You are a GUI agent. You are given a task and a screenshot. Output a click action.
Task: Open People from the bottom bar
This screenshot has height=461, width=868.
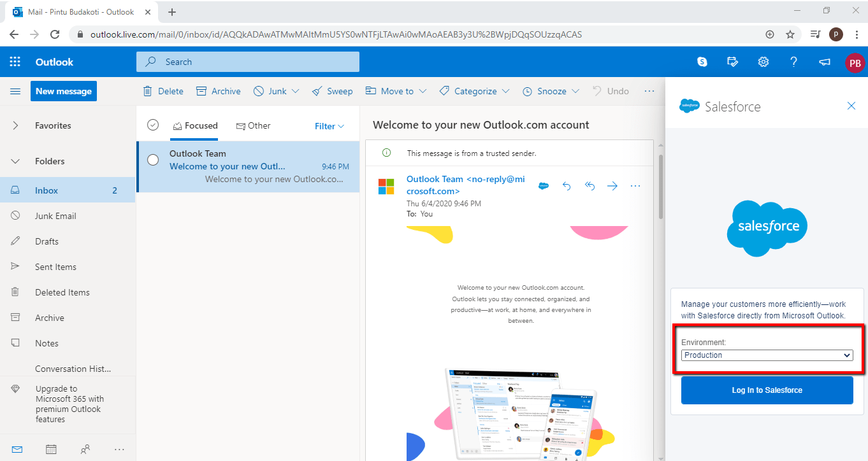85,450
